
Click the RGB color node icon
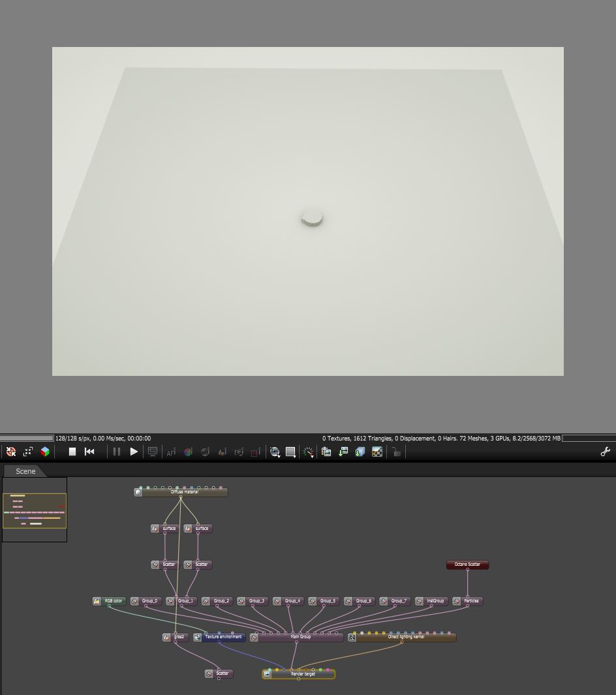point(97,601)
